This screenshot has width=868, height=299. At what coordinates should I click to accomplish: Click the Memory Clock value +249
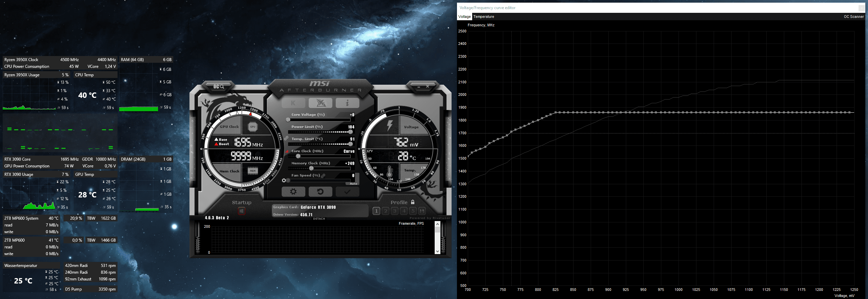click(x=350, y=163)
